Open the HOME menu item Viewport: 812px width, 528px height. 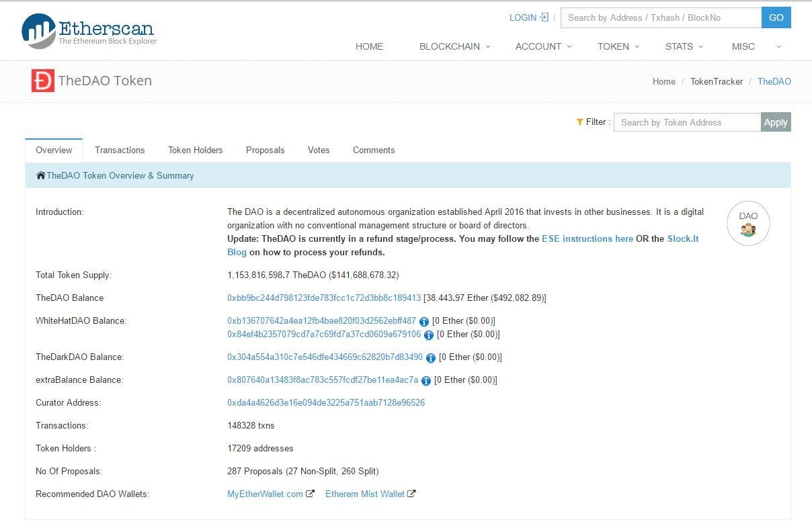(x=369, y=46)
